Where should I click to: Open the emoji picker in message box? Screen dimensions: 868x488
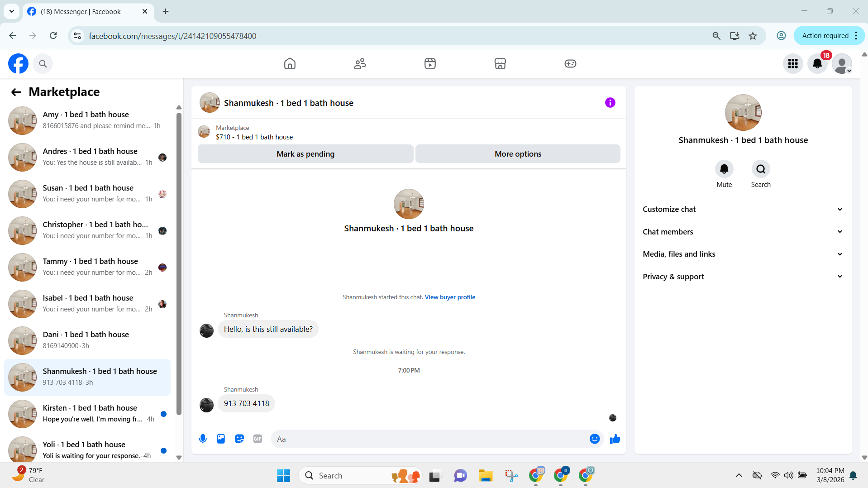coord(595,439)
